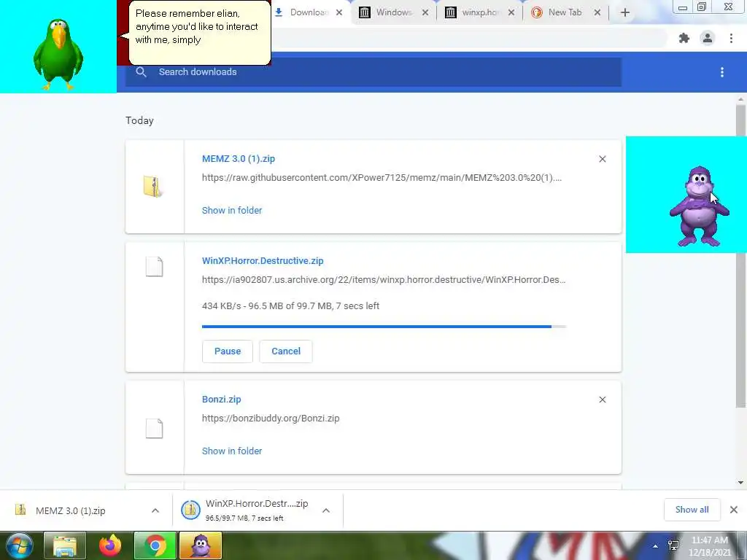The image size is (747, 560).
Task: Click the scrollbar down arrow
Action: (x=740, y=483)
